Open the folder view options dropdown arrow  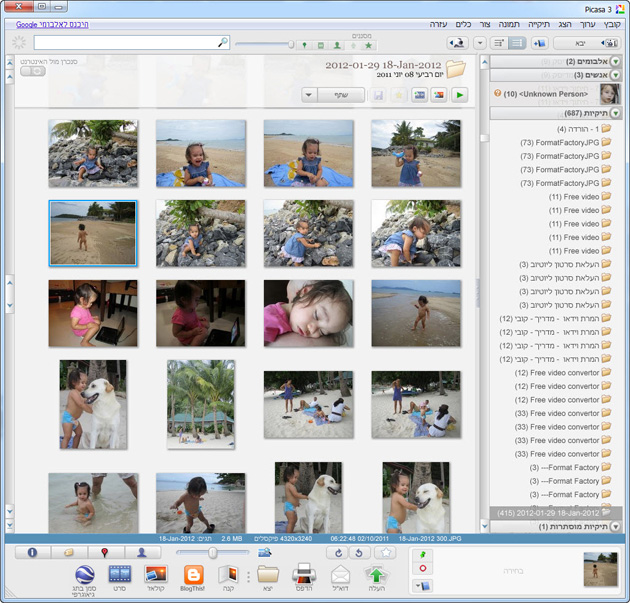[480, 43]
